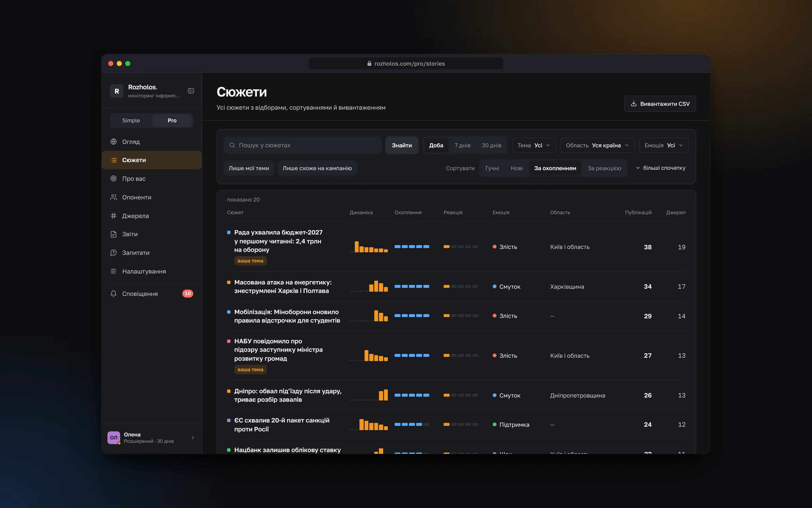This screenshot has height=508, width=812.
Task: Click the search magnifier icon
Action: click(232, 145)
